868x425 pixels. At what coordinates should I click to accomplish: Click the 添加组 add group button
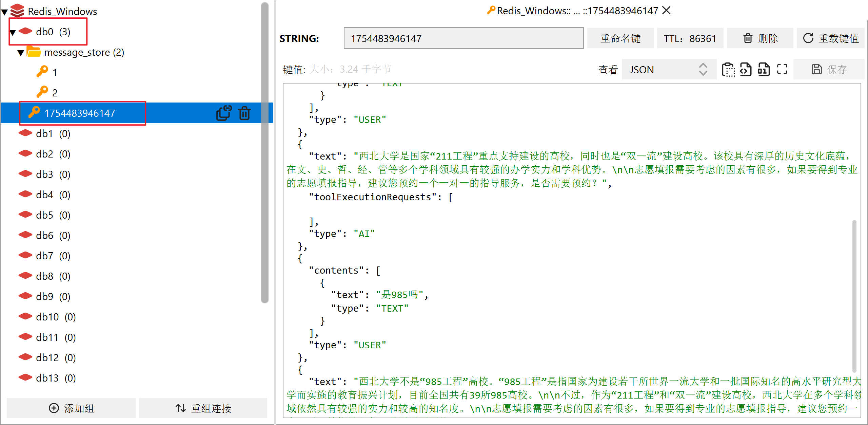tap(72, 408)
